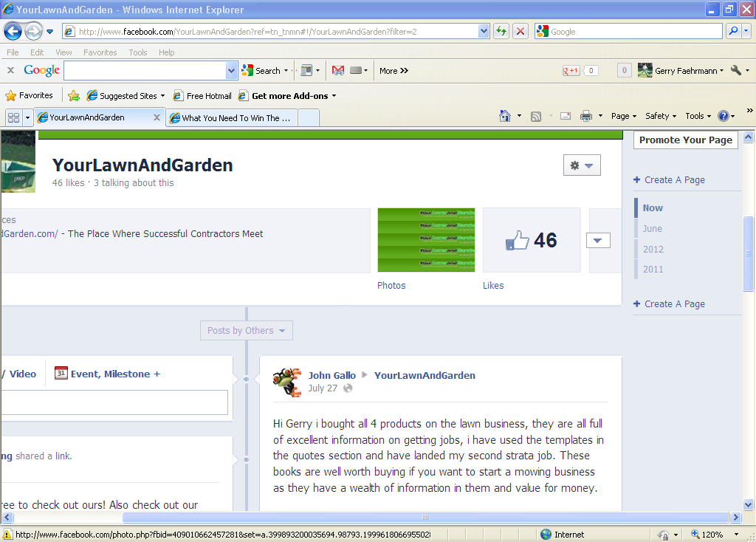Click the page settings gear button

[582, 165]
